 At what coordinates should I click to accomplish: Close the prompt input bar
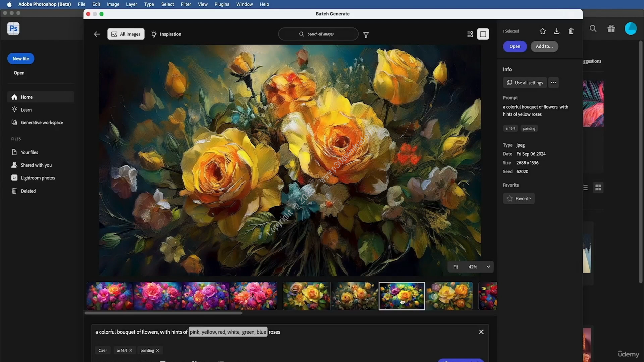(481, 332)
